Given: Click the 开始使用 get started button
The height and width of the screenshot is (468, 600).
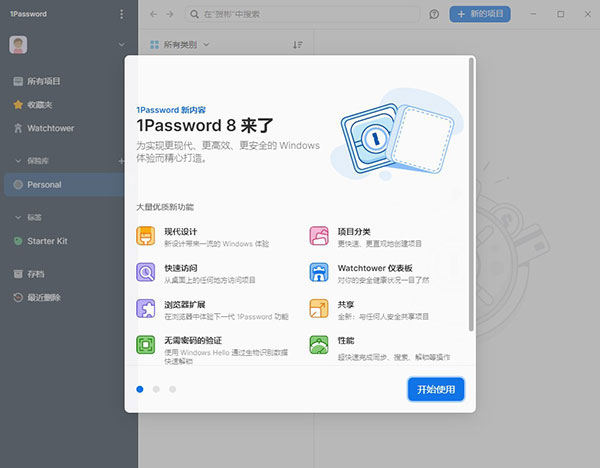Looking at the screenshot, I should (x=436, y=390).
